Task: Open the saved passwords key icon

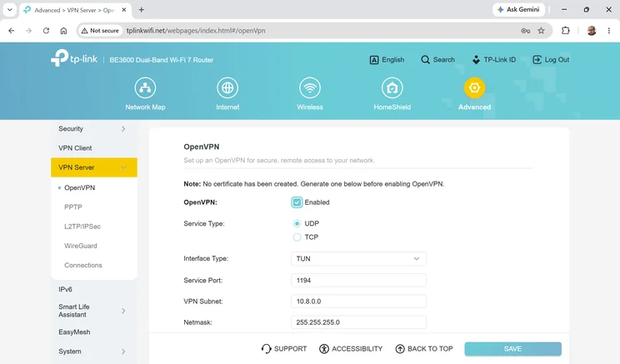Action: [x=526, y=31]
